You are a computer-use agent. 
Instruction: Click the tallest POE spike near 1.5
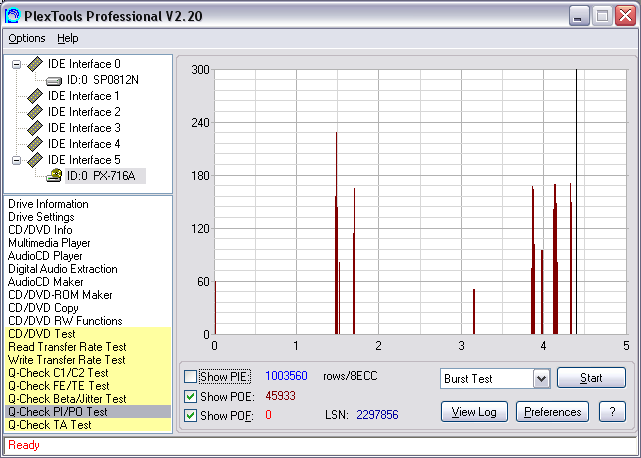336,233
